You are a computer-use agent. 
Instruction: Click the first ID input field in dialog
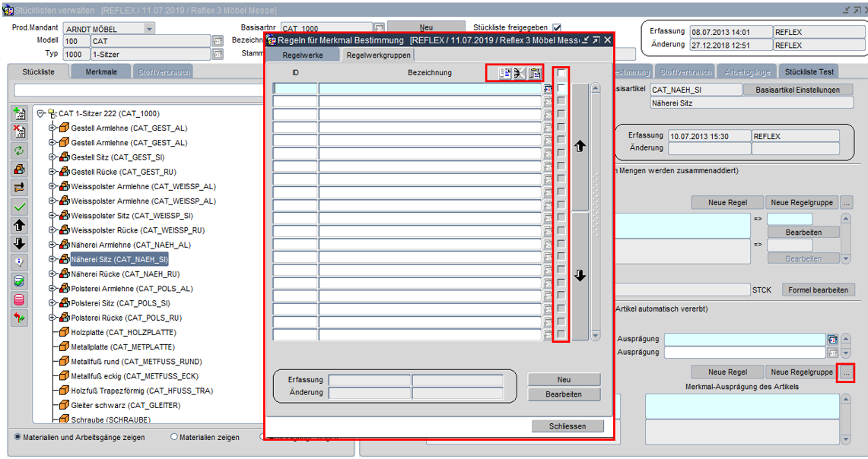click(295, 89)
